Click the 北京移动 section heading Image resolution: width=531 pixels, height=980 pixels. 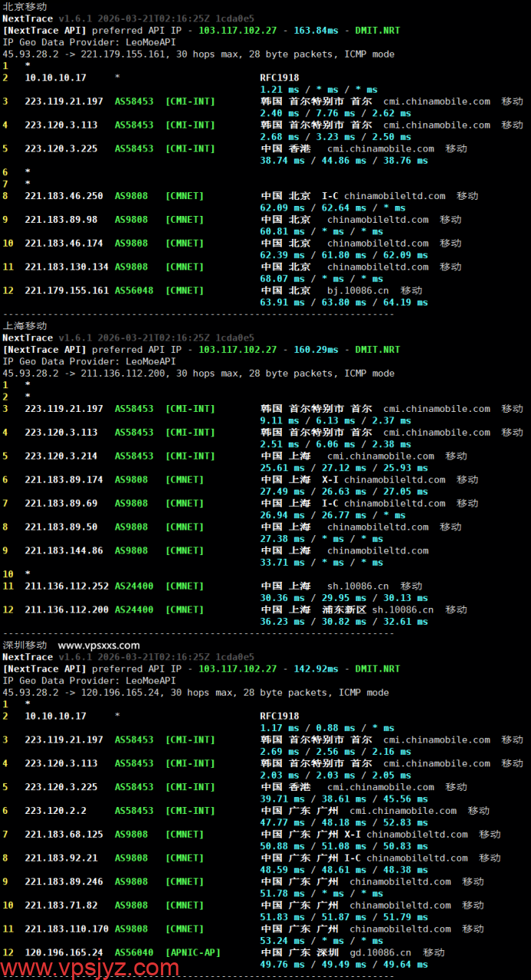[x=25, y=6]
